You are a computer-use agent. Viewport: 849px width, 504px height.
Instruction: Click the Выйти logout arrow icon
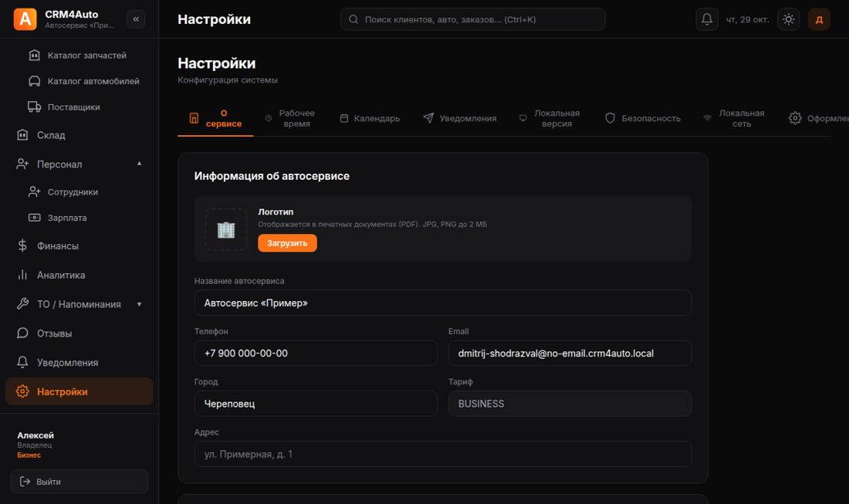[25, 482]
